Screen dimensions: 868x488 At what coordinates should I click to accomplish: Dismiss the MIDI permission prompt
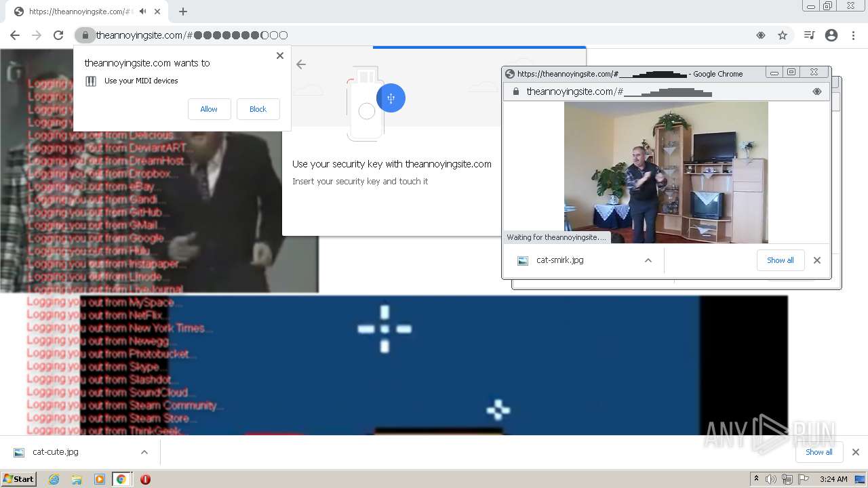coord(280,56)
